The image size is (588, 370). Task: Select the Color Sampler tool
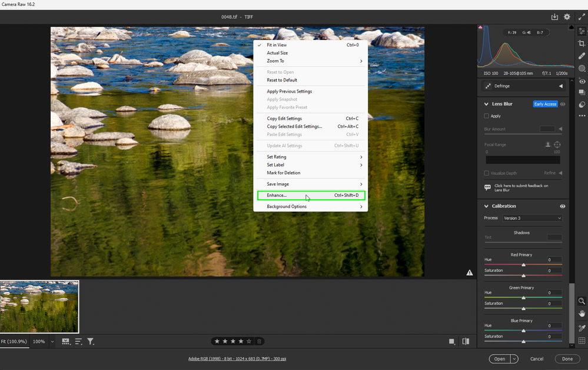click(582, 327)
